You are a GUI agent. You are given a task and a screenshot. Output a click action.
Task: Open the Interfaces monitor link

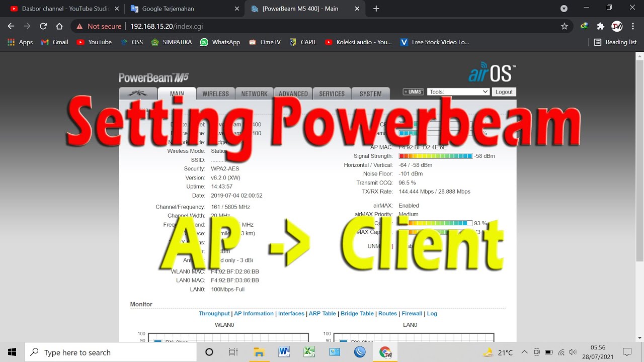291,313
